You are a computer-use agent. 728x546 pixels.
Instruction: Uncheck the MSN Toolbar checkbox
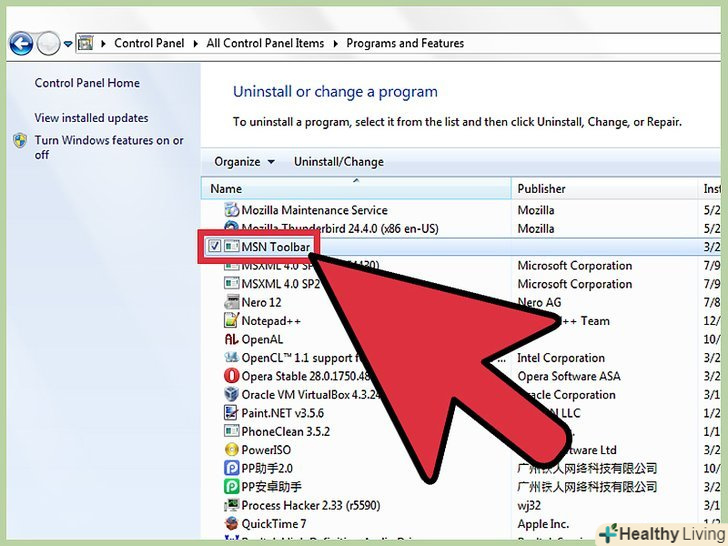214,246
